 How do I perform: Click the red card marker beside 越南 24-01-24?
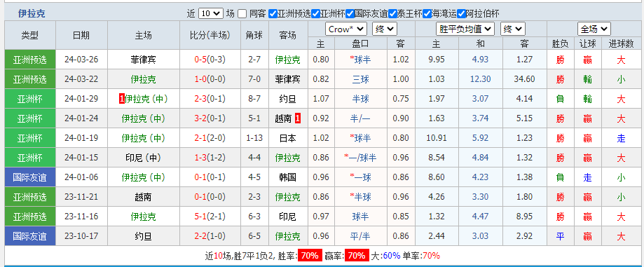298,118
